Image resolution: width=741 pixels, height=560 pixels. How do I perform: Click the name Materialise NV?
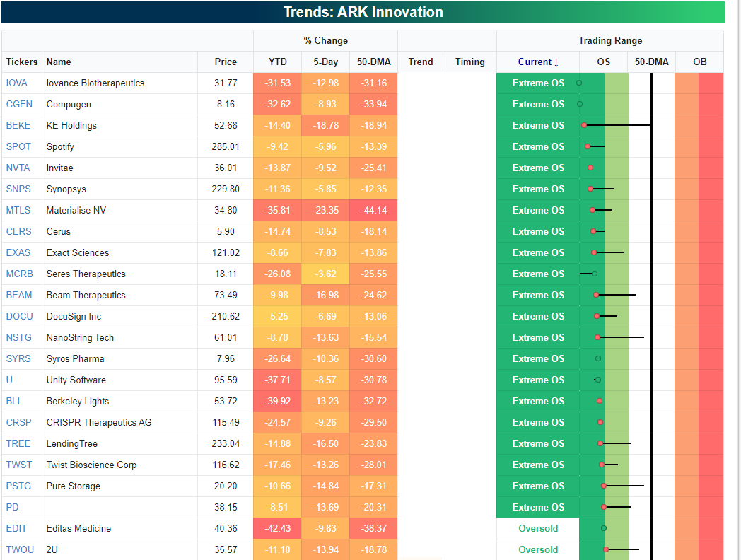pyautogui.click(x=76, y=210)
